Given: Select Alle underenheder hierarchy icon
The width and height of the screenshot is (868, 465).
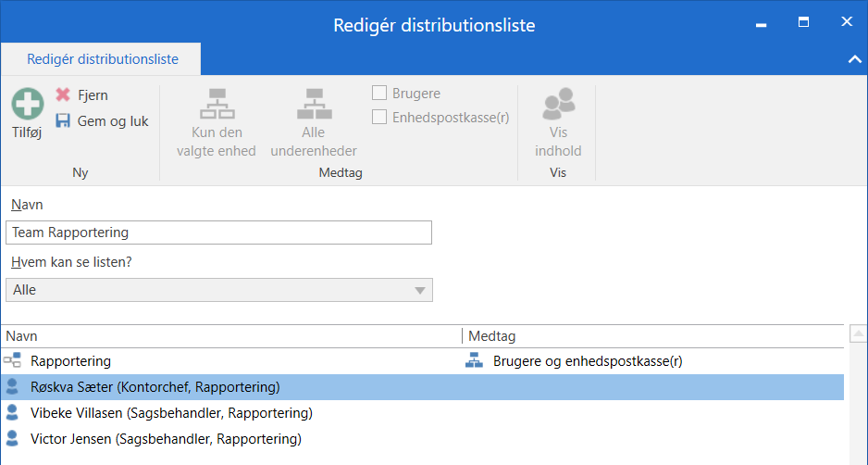Looking at the screenshot, I should [314, 104].
